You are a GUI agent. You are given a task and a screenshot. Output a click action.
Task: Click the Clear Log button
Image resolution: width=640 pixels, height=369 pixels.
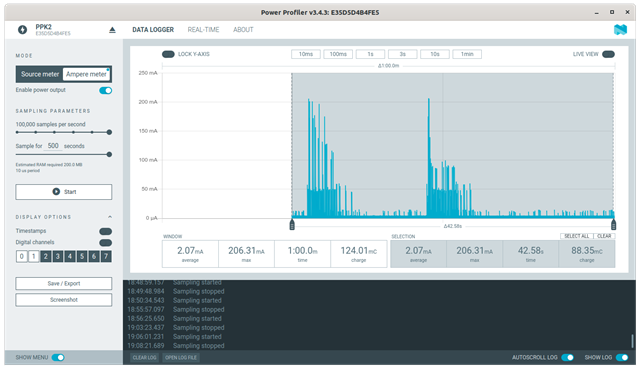pyautogui.click(x=144, y=358)
